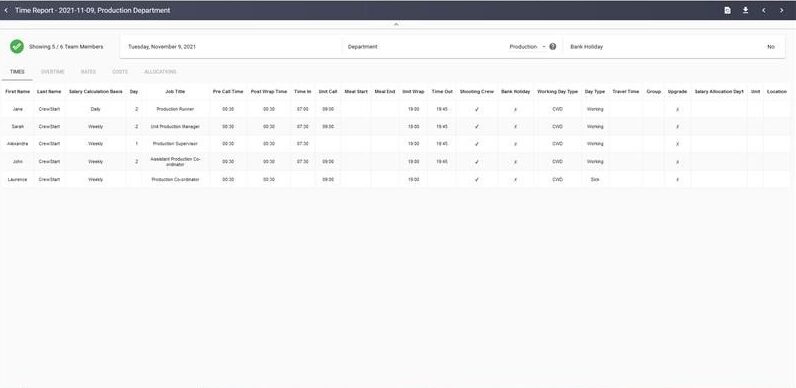Click the Time Out column header
This screenshot has height=388, width=796.
click(442, 91)
